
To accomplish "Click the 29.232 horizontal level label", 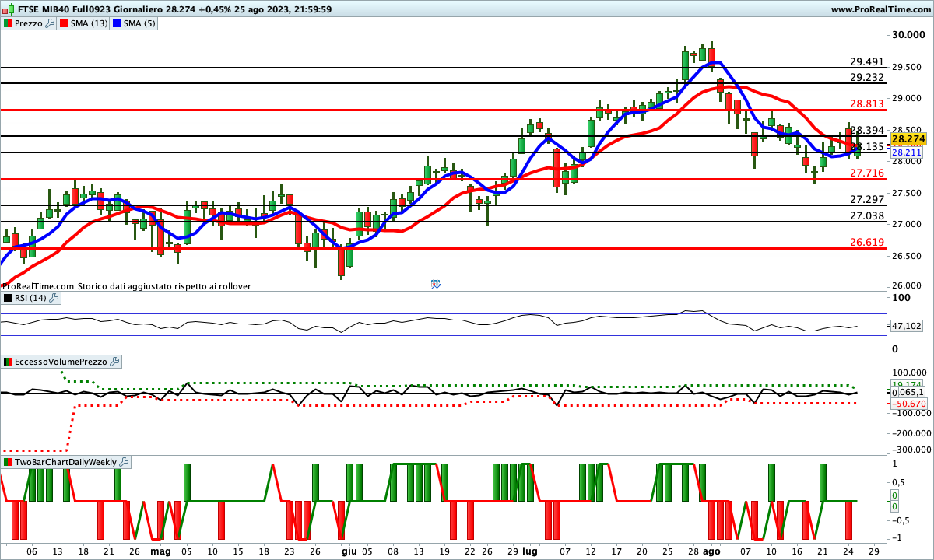I will (x=866, y=77).
